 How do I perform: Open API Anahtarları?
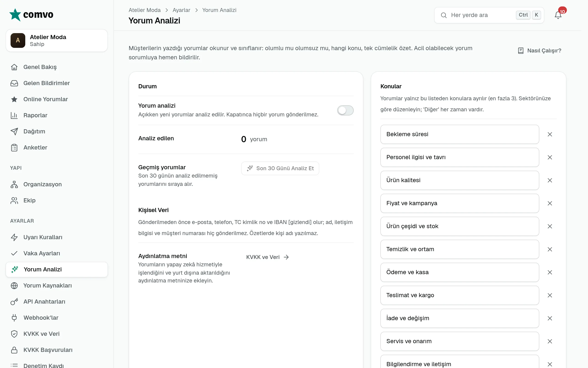[x=57, y=302]
